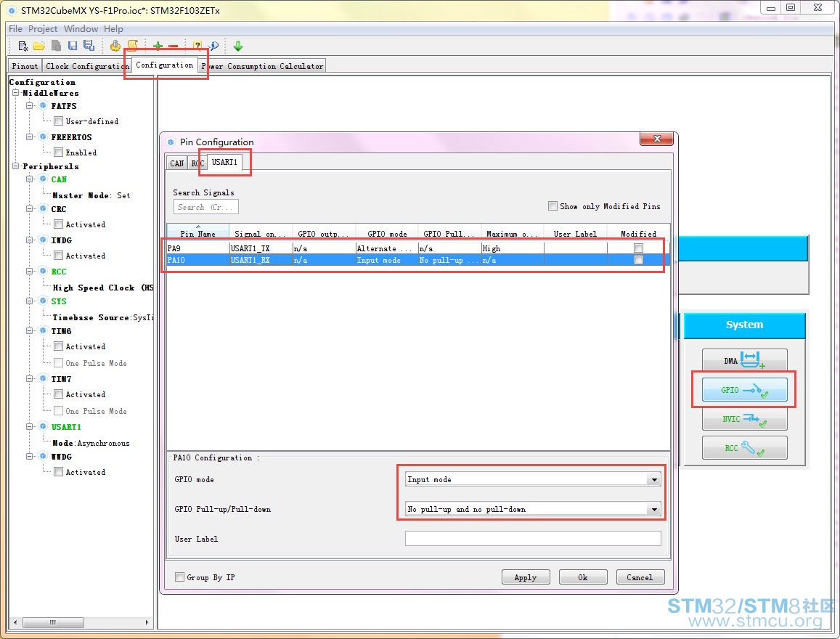Click the red minus toolbar icon

tap(173, 46)
